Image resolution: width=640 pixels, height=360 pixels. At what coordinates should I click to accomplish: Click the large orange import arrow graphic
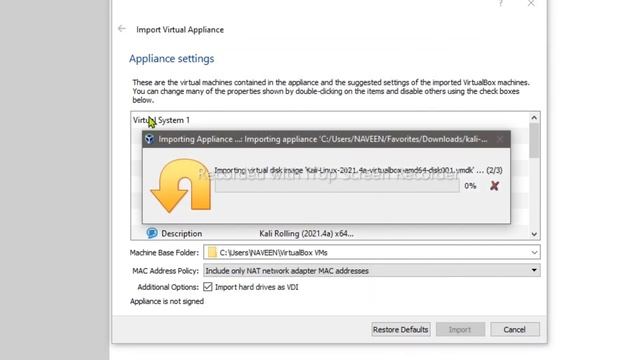[180, 185]
